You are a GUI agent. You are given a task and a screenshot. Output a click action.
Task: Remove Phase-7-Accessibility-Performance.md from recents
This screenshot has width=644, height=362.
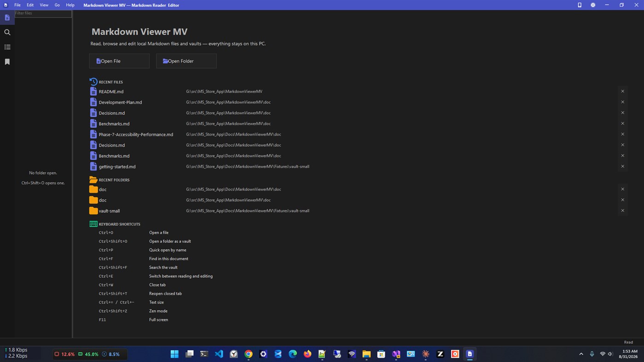click(x=622, y=134)
